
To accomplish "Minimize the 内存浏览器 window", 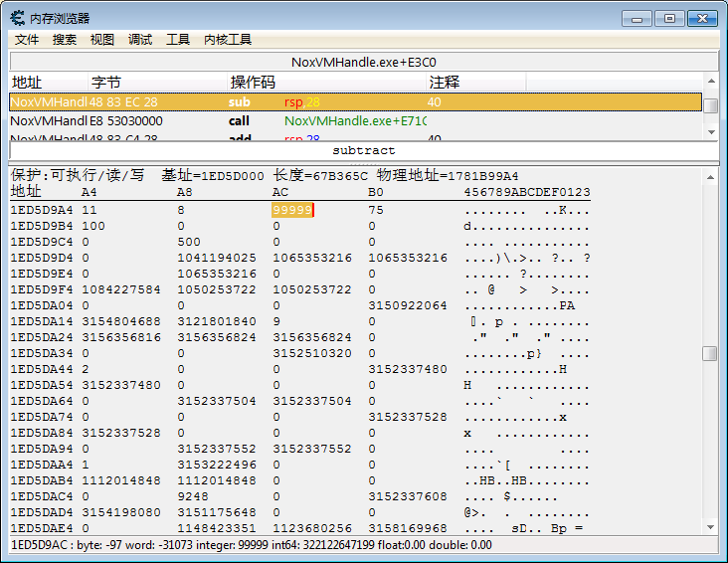I will (637, 19).
